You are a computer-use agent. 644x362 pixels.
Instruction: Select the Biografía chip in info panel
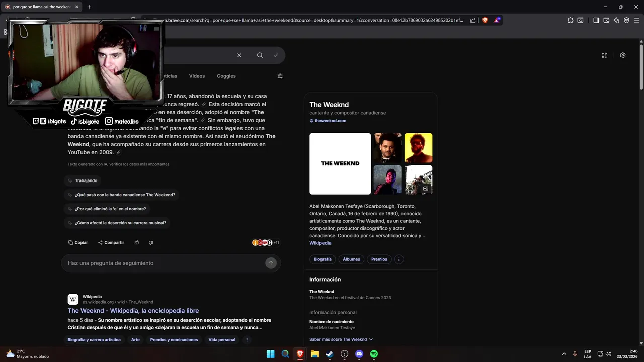tap(323, 259)
